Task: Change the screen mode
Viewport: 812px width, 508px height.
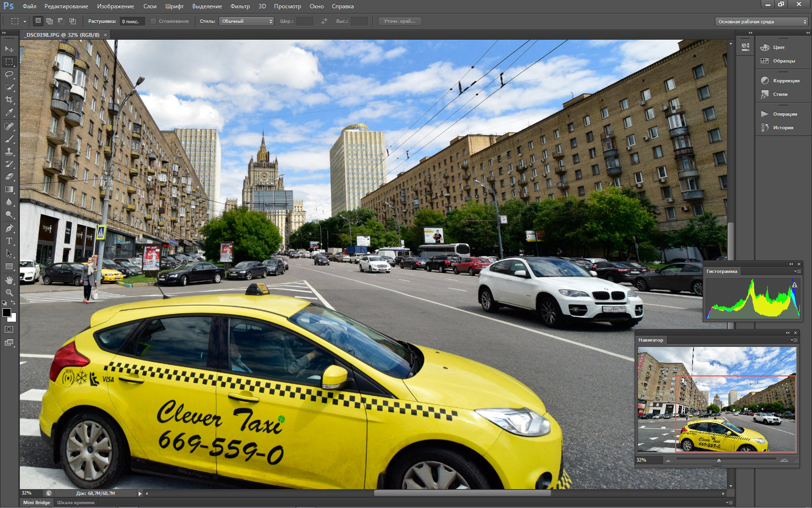Action: click(x=9, y=343)
